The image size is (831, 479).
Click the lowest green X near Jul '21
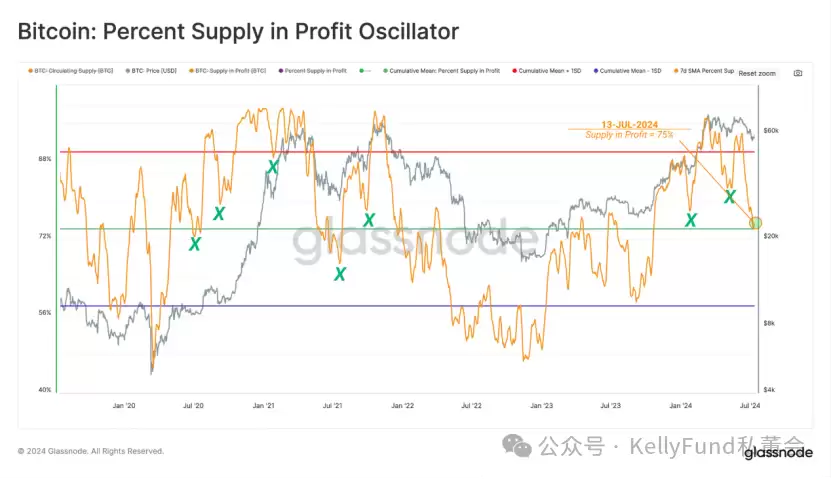[x=340, y=273]
